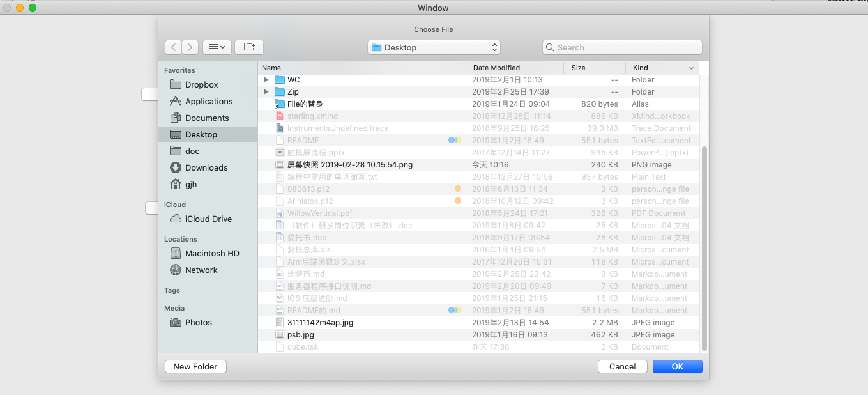Click the OK button
This screenshot has width=868, height=395.
click(x=677, y=366)
